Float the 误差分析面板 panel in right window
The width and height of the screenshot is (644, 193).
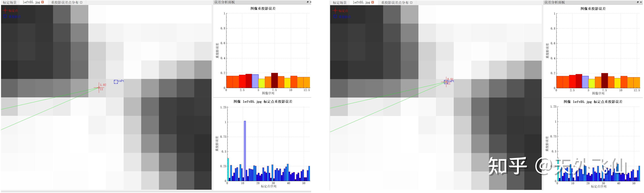point(638,2)
